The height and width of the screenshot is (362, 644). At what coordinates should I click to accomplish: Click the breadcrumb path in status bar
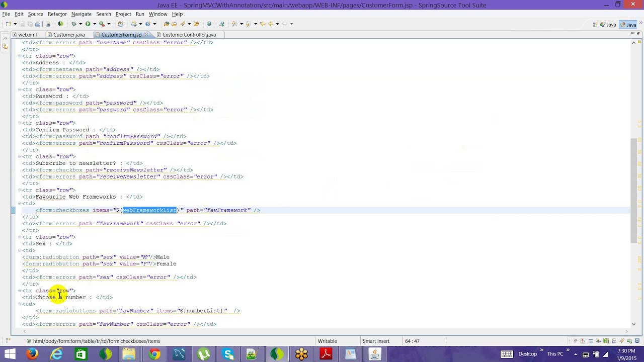pyautogui.click(x=97, y=341)
